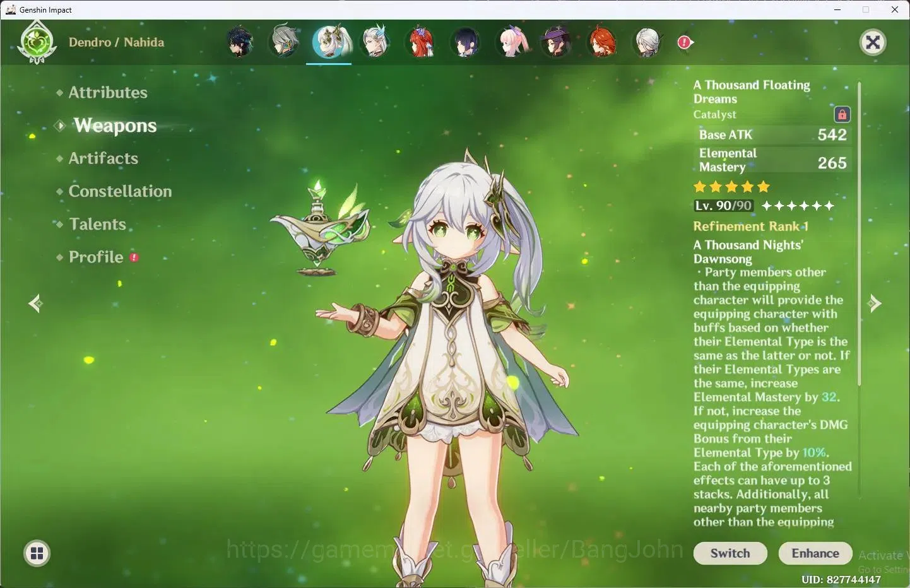Screen dimensions: 910x588
Task: Click the red exclamation alert icon
Action: coord(685,42)
